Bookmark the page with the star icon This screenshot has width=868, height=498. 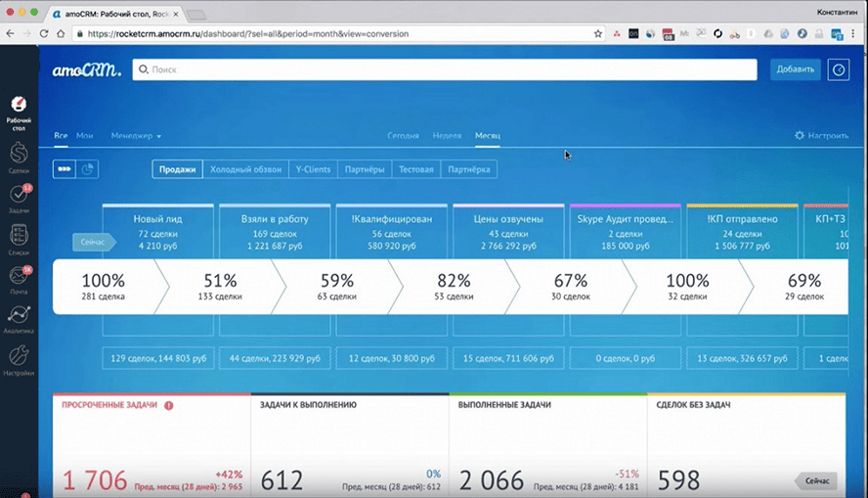tap(598, 34)
